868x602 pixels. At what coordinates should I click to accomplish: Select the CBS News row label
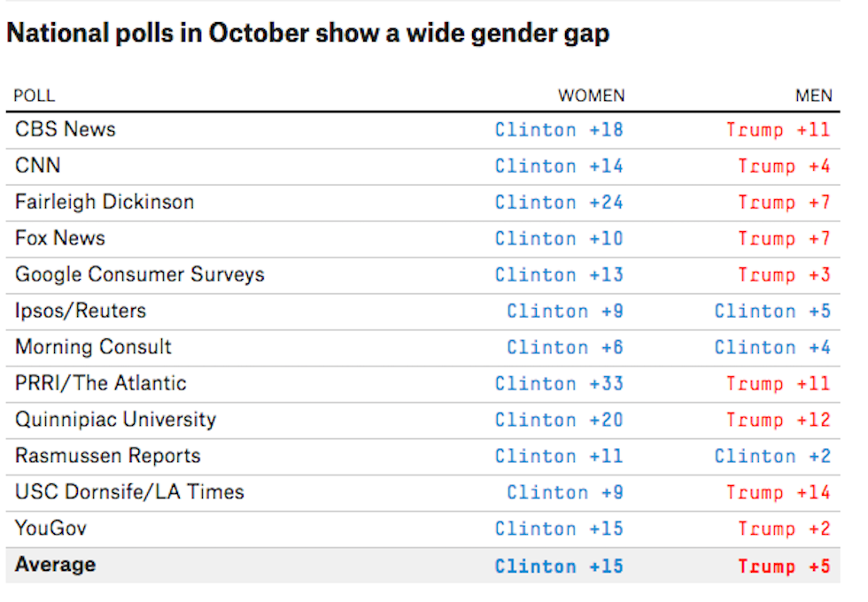pos(66,129)
